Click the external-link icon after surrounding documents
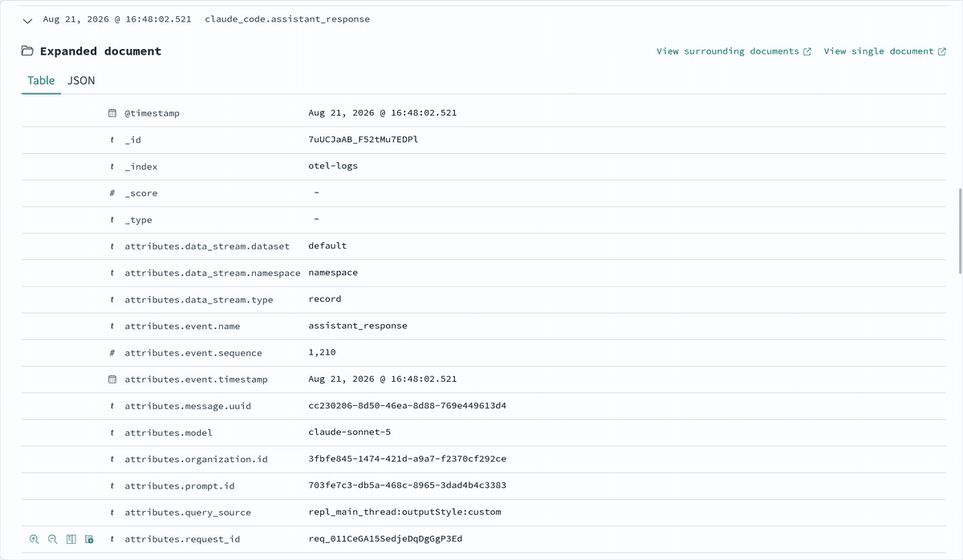Viewport: 963px width, 560px height. (807, 51)
